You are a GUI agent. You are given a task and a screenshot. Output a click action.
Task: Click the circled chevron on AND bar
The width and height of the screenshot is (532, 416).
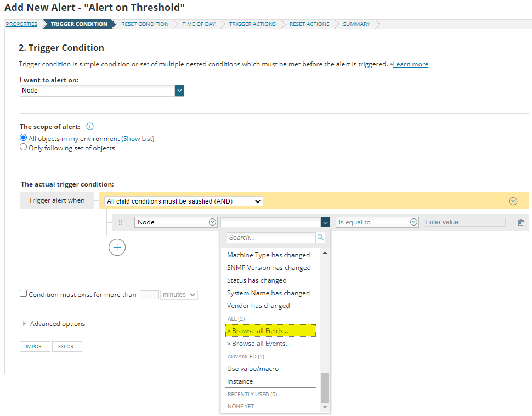(513, 201)
